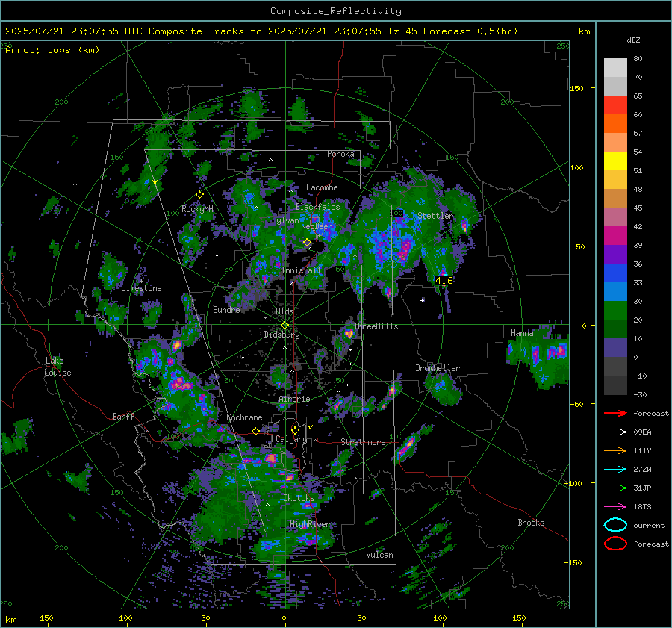The width and height of the screenshot is (672, 628).
Task: Click the Hanna city label
Action: pyautogui.click(x=522, y=333)
